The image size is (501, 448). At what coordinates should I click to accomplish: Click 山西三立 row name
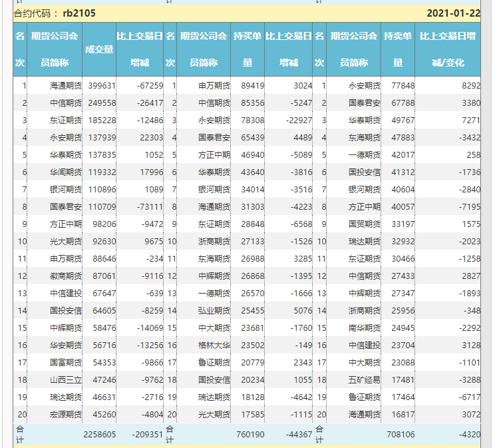click(66, 379)
